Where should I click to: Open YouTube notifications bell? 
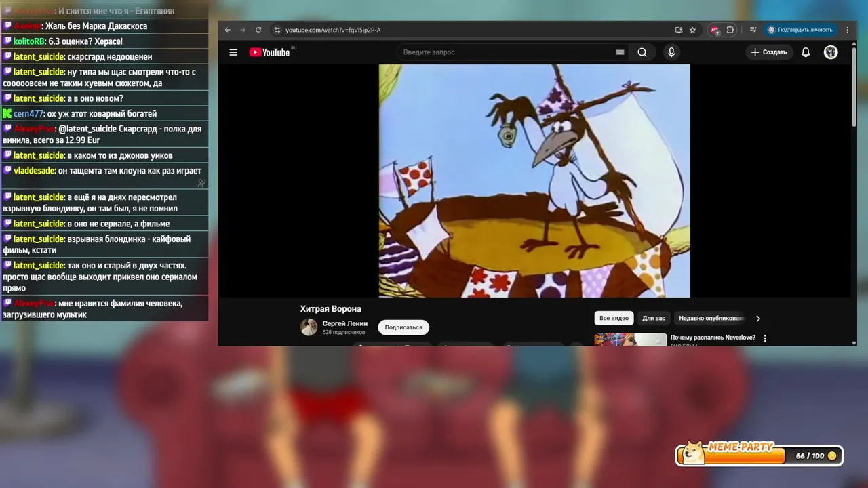[x=806, y=52]
